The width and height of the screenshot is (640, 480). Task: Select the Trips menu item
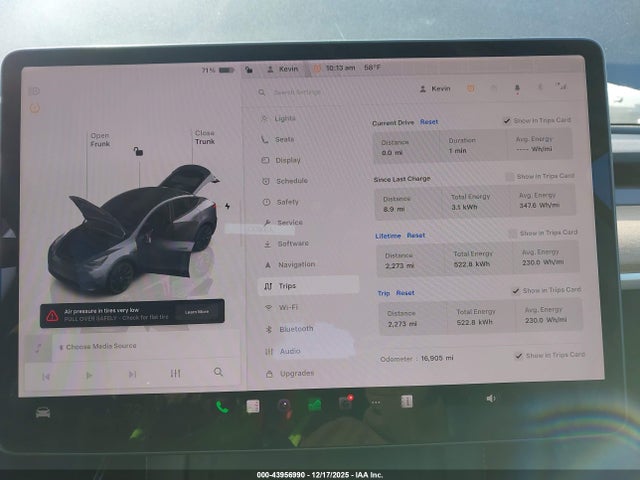tap(309, 286)
